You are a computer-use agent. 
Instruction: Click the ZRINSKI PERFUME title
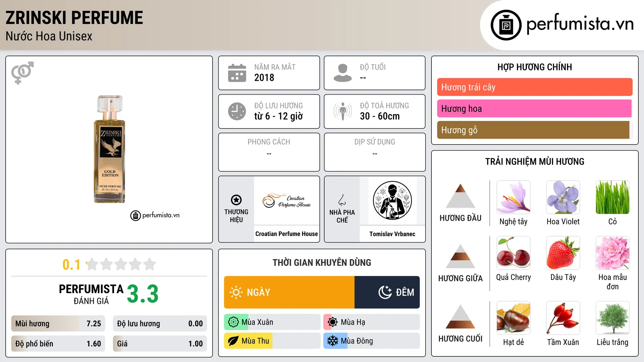[x=74, y=18]
